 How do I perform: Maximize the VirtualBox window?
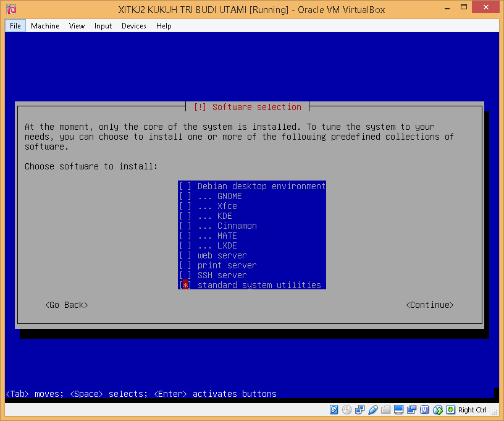(x=463, y=7)
